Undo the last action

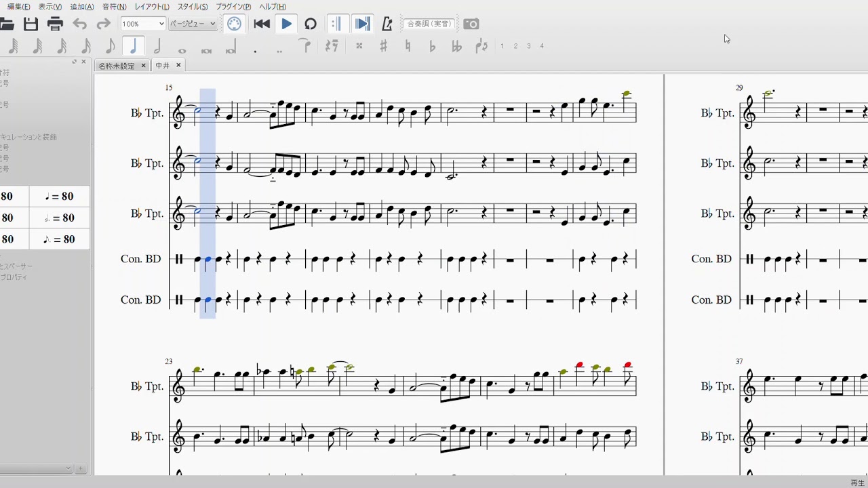coord(80,24)
